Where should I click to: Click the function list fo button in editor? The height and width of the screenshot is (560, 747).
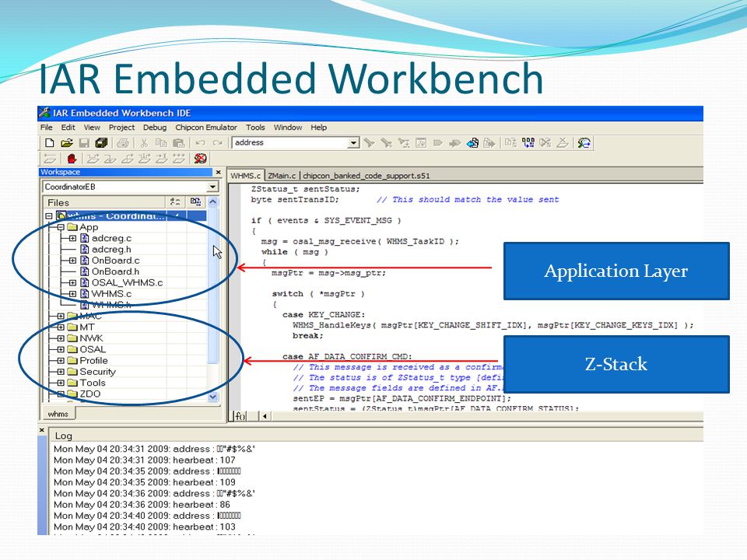pos(240,416)
